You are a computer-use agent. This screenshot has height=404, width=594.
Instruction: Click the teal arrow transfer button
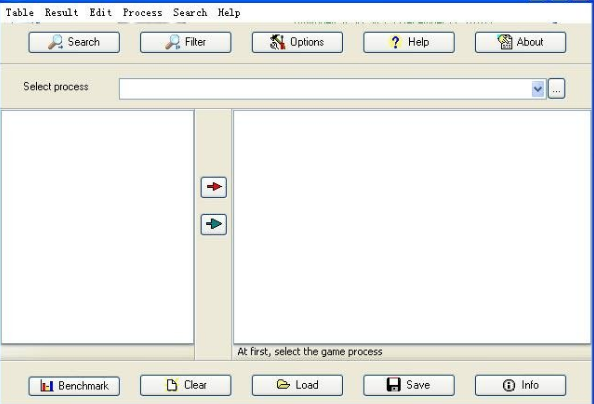coord(214,224)
